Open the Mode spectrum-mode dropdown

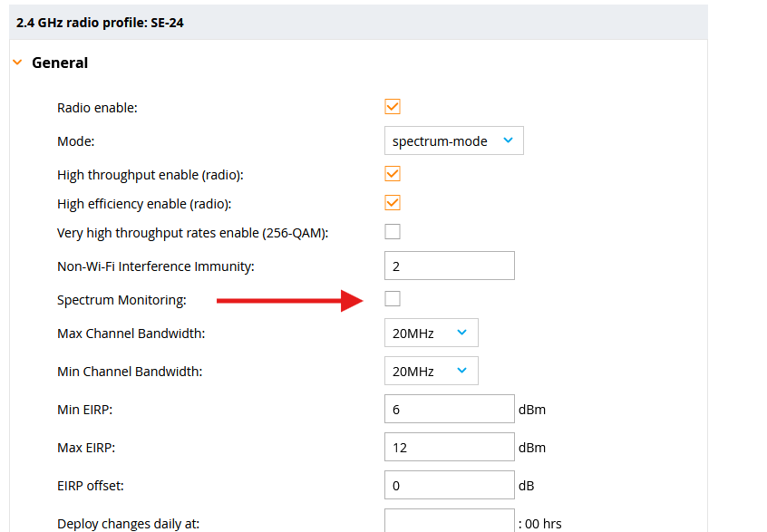tap(454, 140)
